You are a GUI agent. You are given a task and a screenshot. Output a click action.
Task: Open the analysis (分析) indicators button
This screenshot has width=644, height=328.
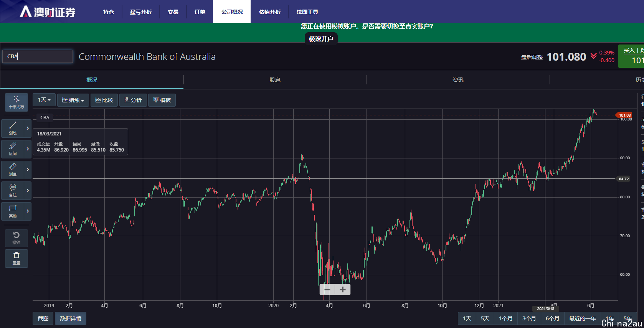tap(133, 100)
